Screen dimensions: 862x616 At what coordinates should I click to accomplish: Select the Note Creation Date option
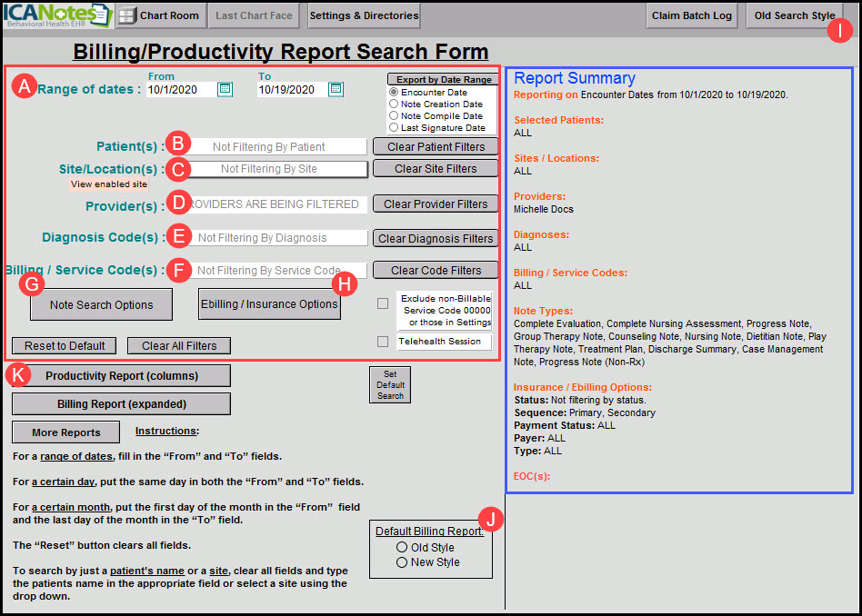click(x=394, y=104)
